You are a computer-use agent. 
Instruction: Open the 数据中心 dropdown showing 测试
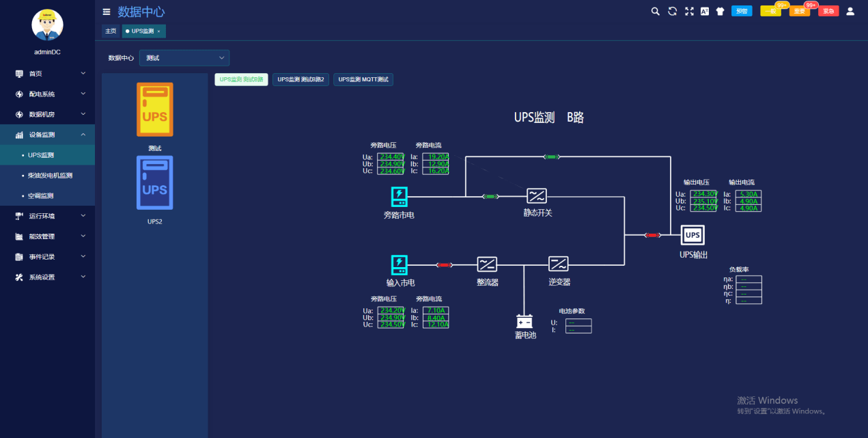184,58
